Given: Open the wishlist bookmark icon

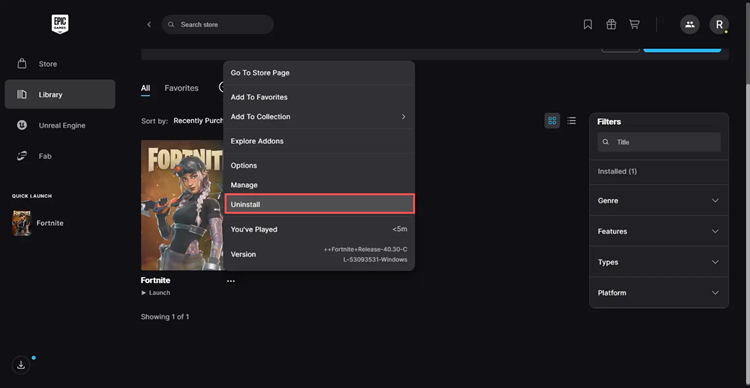Looking at the screenshot, I should 588,24.
